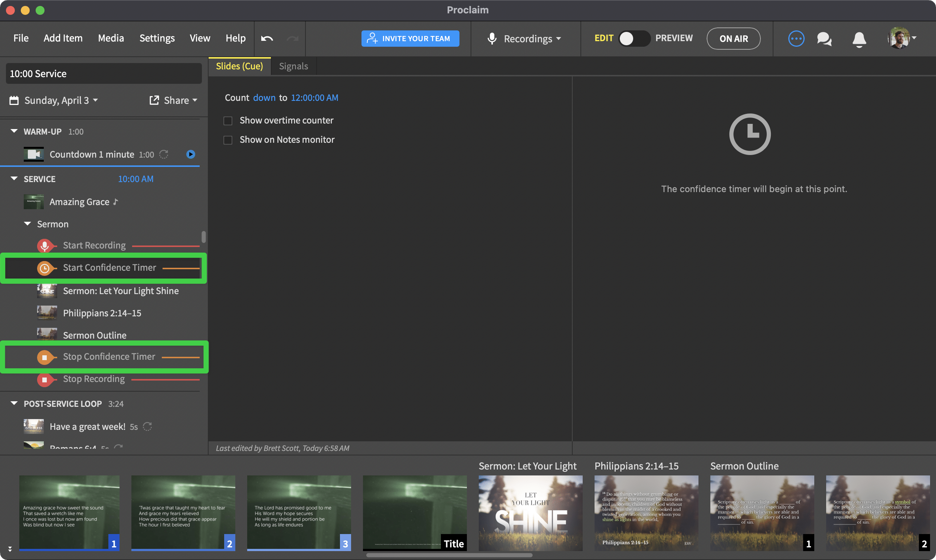
Task: Click the EDIT label
Action: coord(604,38)
